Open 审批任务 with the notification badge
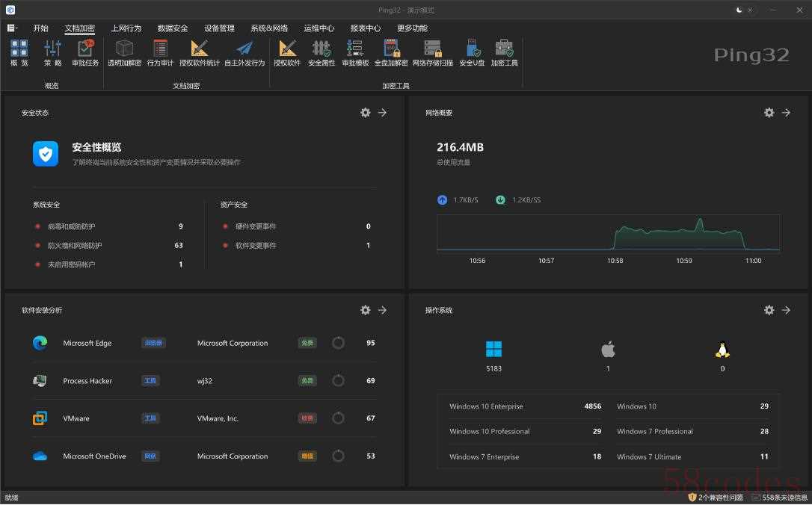This screenshot has height=505, width=812. [x=85, y=52]
